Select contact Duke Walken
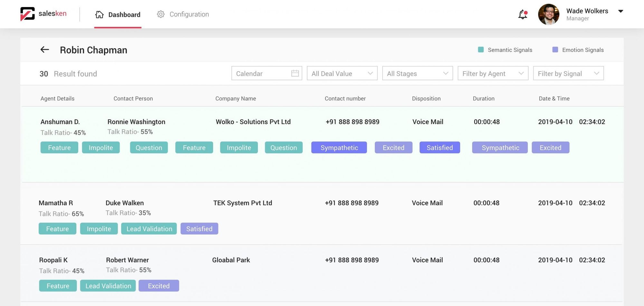644x306 pixels. point(125,203)
